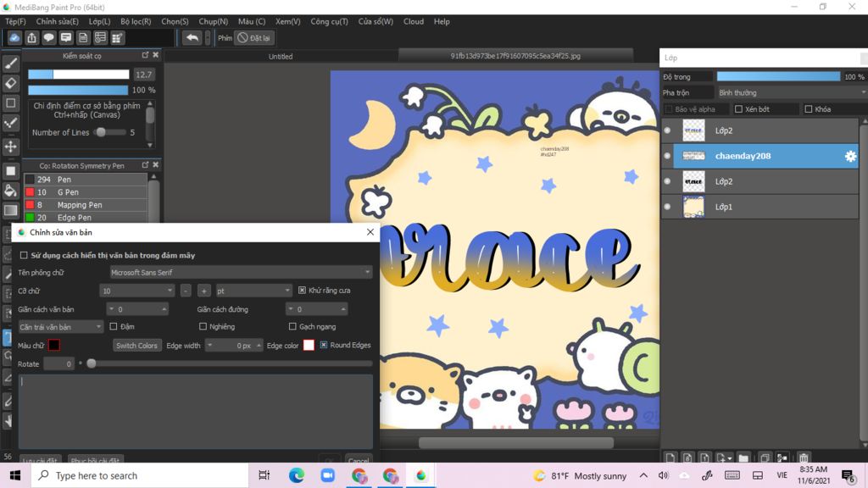868x488 pixels.
Task: Close the Rotation Symmetry Pen brush panel
Action: 156,164
